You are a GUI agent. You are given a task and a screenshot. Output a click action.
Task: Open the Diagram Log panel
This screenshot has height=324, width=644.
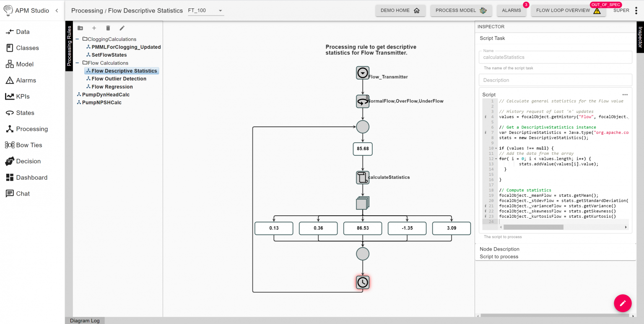(85, 320)
